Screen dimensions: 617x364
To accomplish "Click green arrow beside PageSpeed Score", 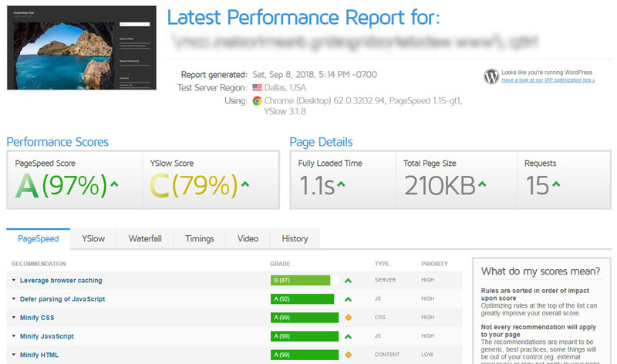I will 114,184.
